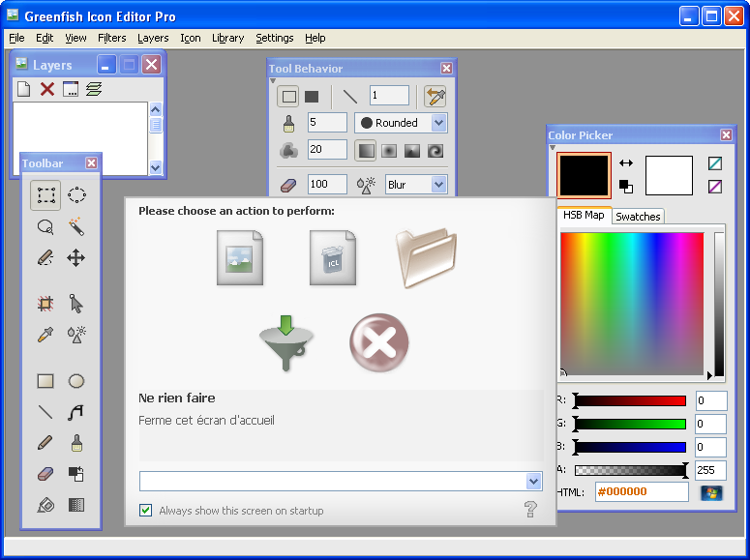Click the help question mark icon
This screenshot has width=750, height=560.
pos(530,510)
